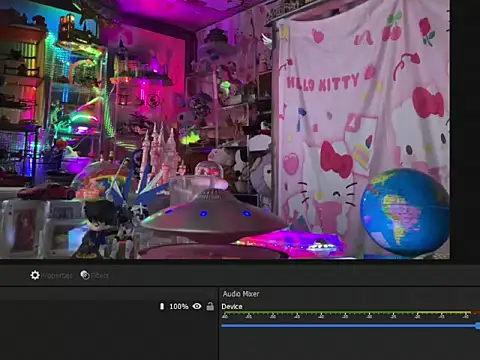Click the webcam preview canvas
This screenshot has width=480, height=360.
coord(225,129)
